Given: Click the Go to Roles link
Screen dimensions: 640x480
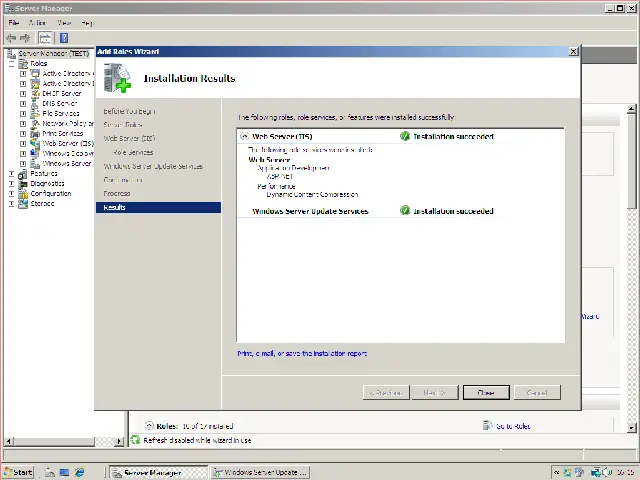Looking at the screenshot, I should pyautogui.click(x=513, y=426).
